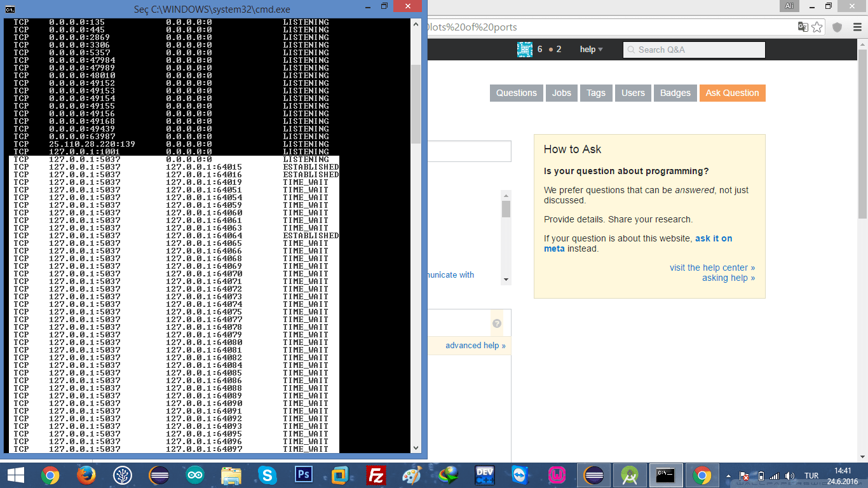The width and height of the screenshot is (868, 488).
Task: Open network signal icon in system tray
Action: point(775,476)
